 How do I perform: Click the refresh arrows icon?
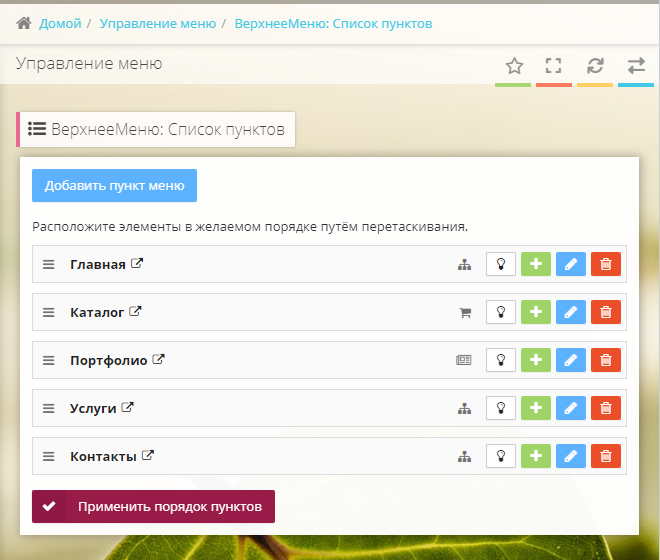[x=595, y=66]
